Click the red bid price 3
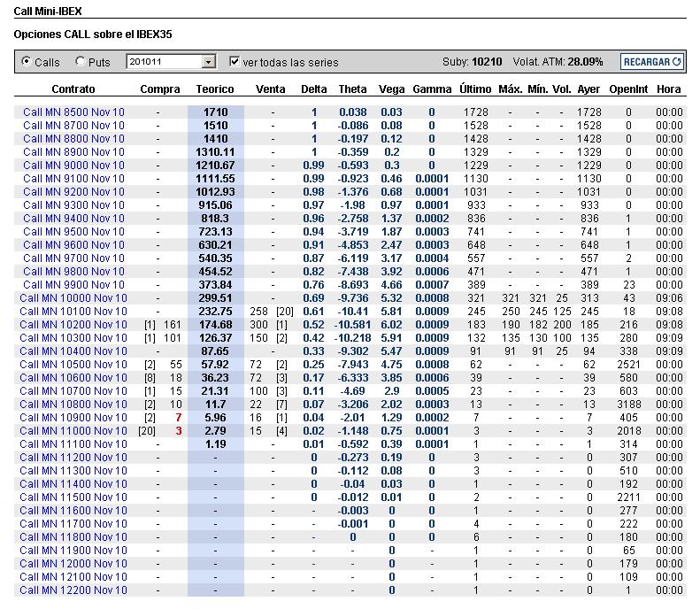This screenshot has height=609, width=700. tap(179, 431)
